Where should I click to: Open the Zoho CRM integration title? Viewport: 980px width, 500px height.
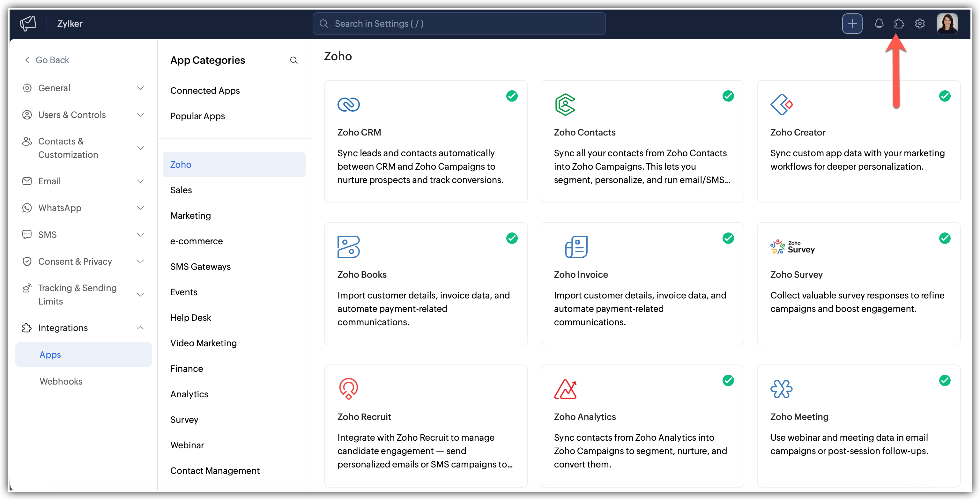[359, 132]
